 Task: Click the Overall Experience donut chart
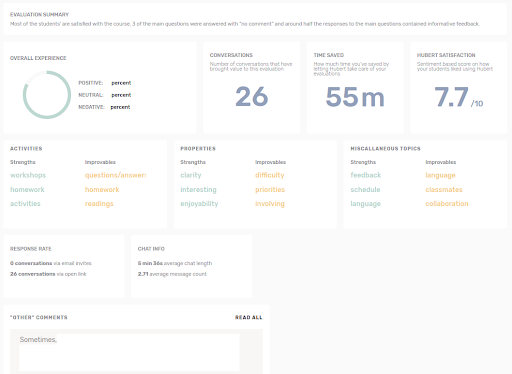[47, 95]
